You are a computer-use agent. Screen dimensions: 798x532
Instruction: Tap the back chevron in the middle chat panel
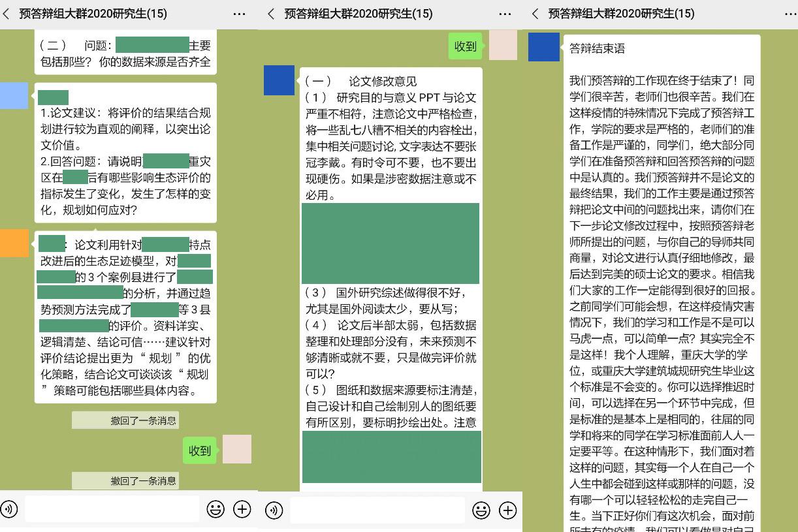(x=272, y=14)
